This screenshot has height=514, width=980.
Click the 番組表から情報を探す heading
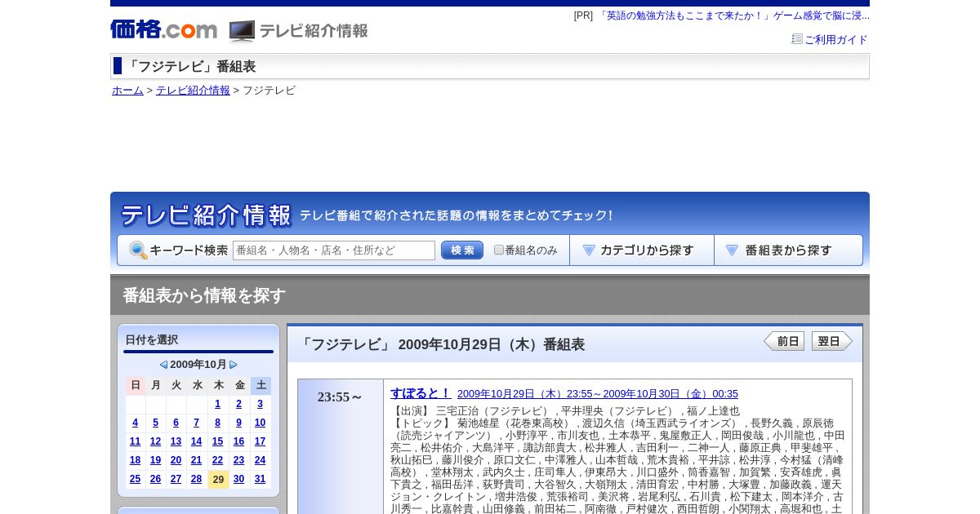204,295
